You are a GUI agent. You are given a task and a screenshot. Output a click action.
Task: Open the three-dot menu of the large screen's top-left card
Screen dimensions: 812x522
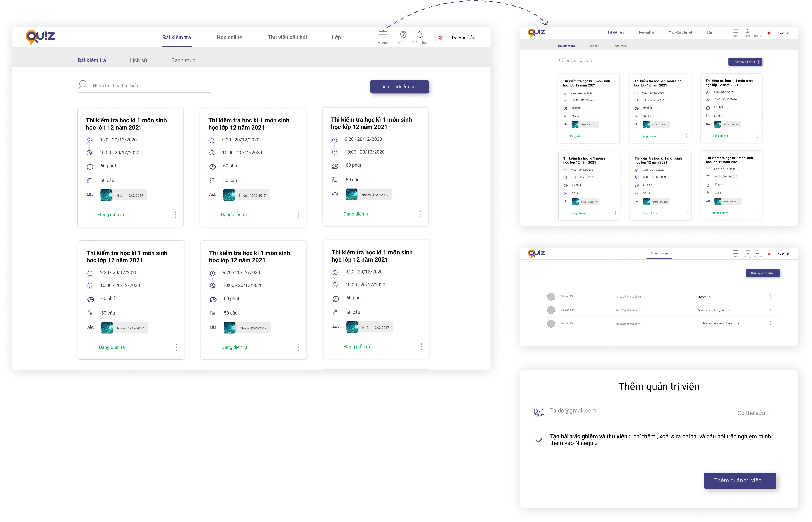(x=175, y=215)
